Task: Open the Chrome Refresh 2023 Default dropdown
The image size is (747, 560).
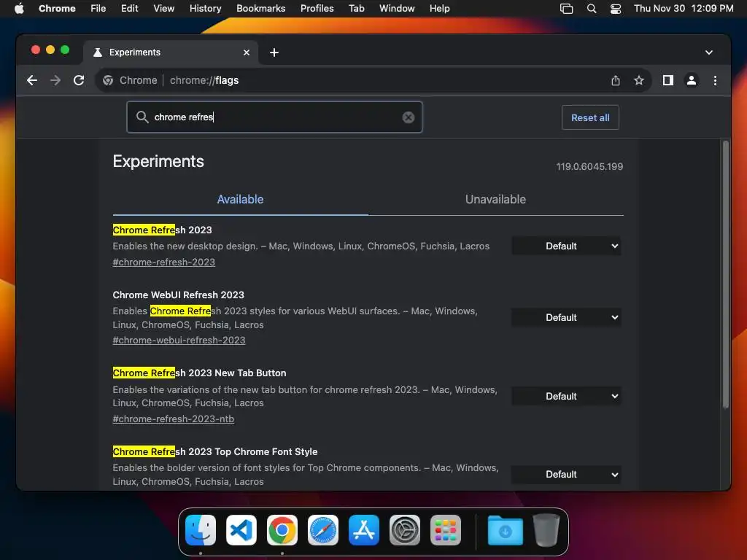Action: click(x=566, y=246)
